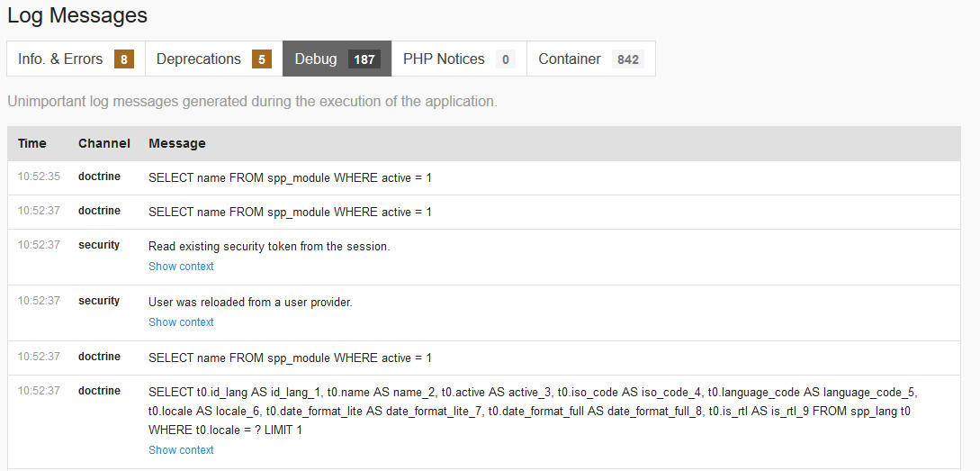980x471 pixels.
Task: Click the 842 count badge on Container
Action: pos(628,59)
